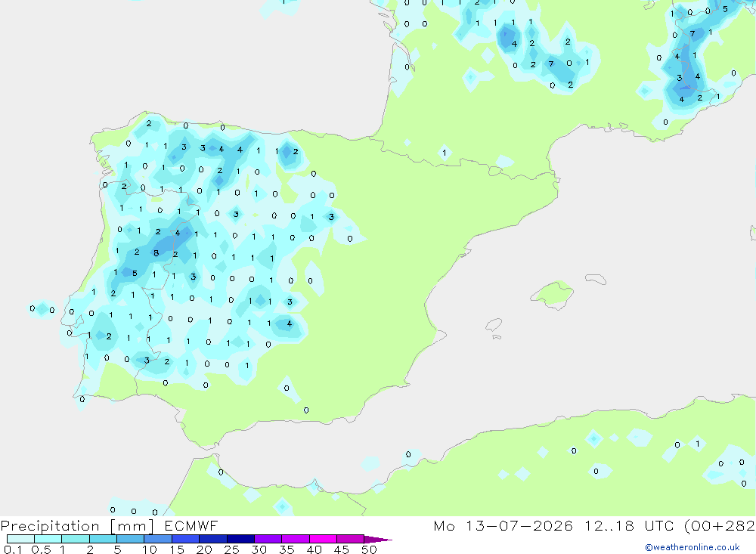Click the '10' legend label
Image resolution: width=756 pixels, height=554 pixels.
click(x=150, y=549)
